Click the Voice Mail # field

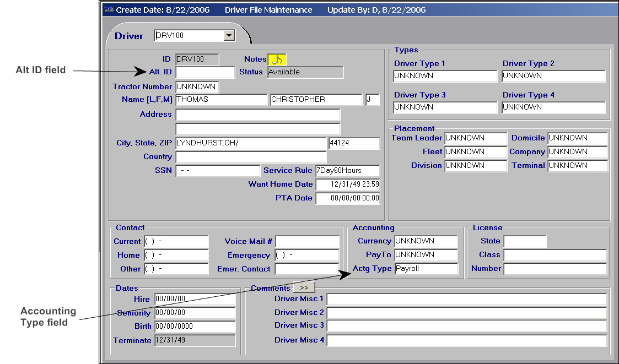tap(307, 241)
